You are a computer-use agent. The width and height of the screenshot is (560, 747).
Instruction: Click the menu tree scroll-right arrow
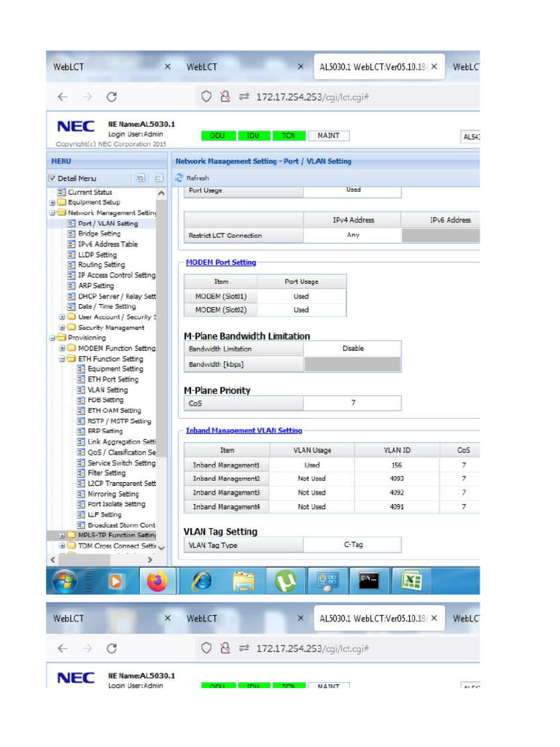click(150, 560)
